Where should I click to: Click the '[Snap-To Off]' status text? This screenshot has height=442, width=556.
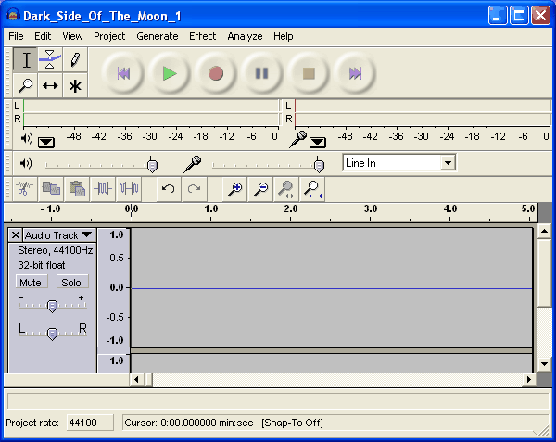[x=291, y=423]
